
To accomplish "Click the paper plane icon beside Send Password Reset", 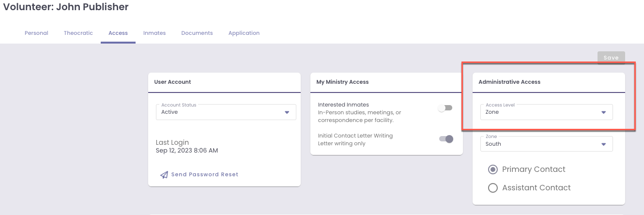I will tap(164, 175).
